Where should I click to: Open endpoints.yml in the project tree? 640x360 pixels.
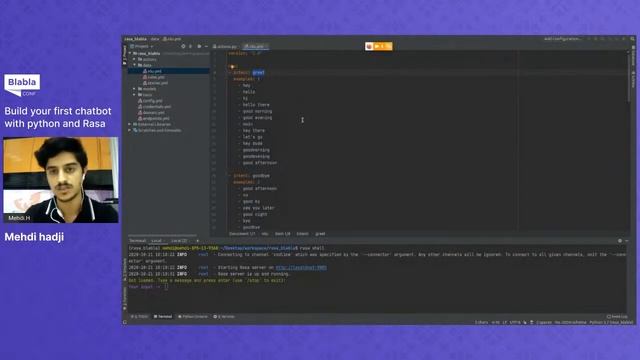click(156, 118)
